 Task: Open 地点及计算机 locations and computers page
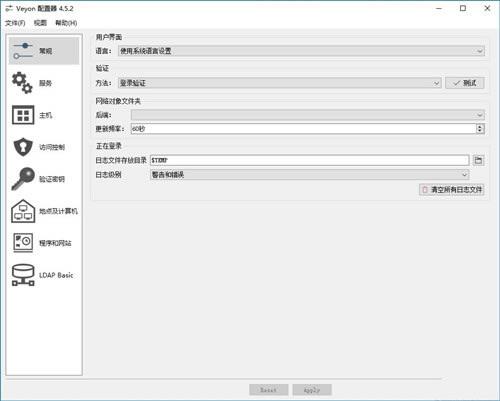tap(44, 211)
